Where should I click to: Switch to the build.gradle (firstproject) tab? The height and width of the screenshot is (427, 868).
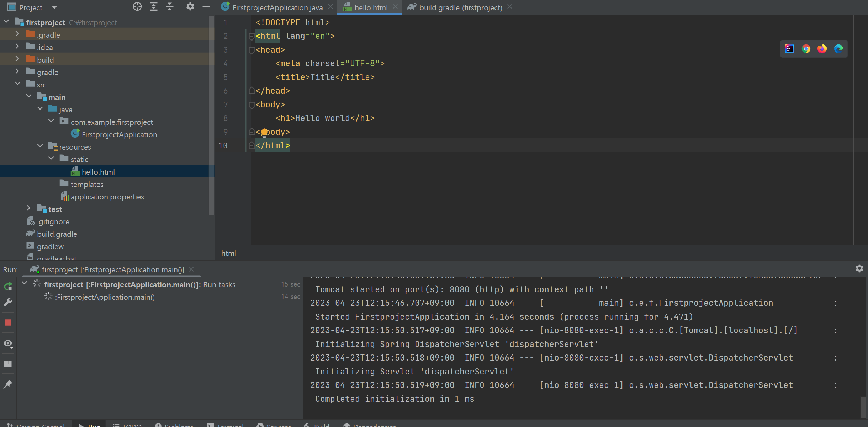click(x=460, y=7)
